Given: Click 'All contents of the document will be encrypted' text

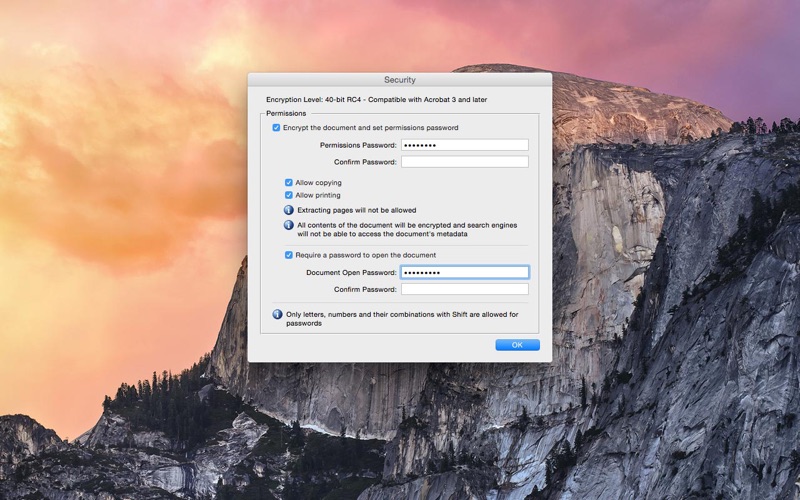Looking at the screenshot, I should click(407, 230).
